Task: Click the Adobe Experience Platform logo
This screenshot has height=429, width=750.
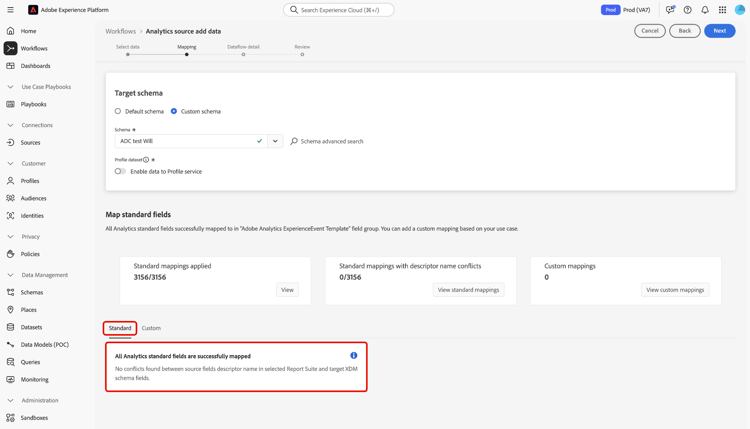Action: (x=33, y=10)
